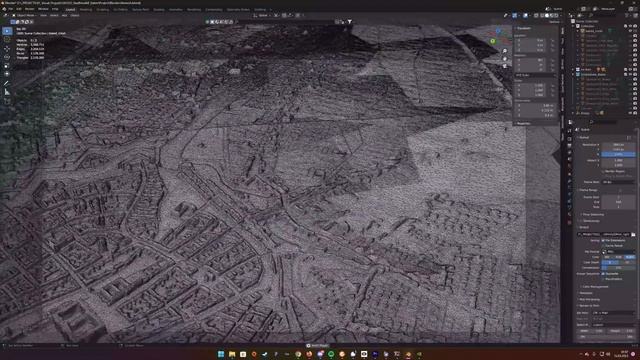
Task: Select the BW color mode button
Action: (607, 257)
